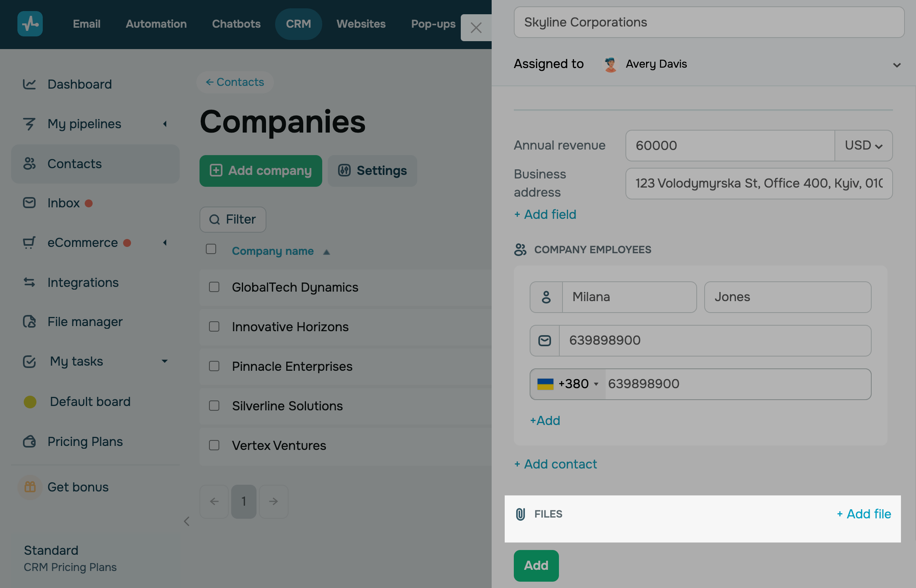Collapse the sidebar with the chevron

[x=187, y=522]
